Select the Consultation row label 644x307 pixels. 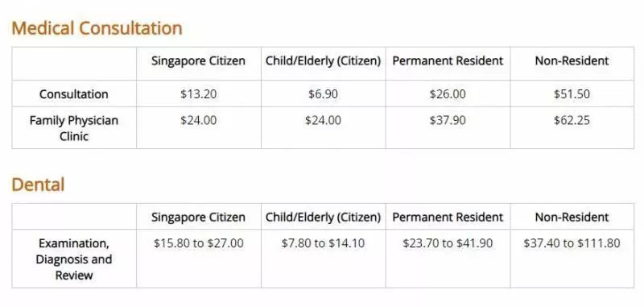[x=74, y=94]
